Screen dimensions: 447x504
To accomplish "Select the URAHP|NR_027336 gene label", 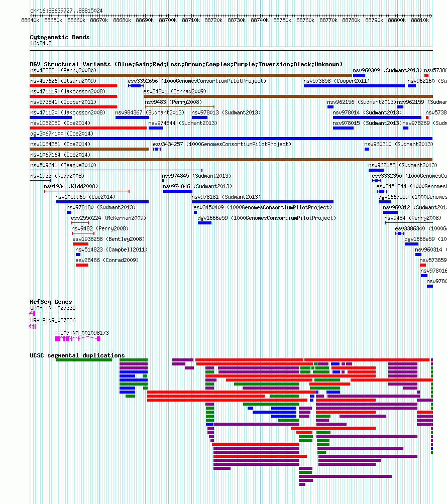I will coord(53,320).
